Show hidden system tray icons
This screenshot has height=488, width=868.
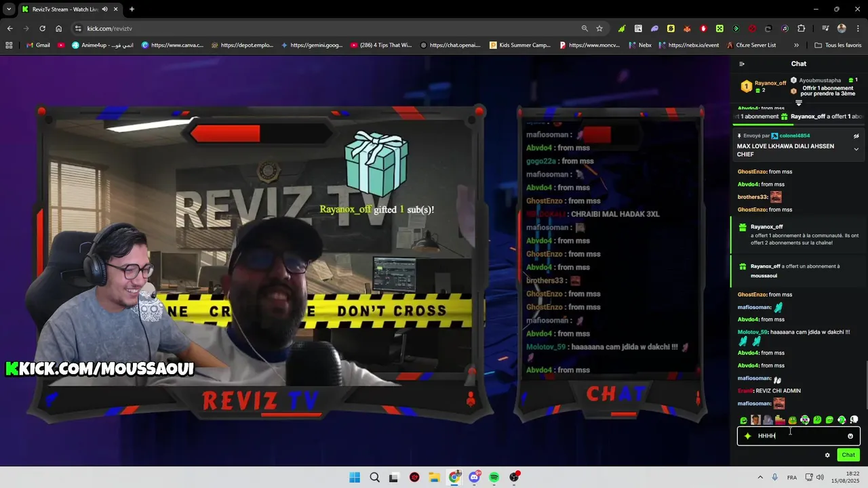coord(759,477)
